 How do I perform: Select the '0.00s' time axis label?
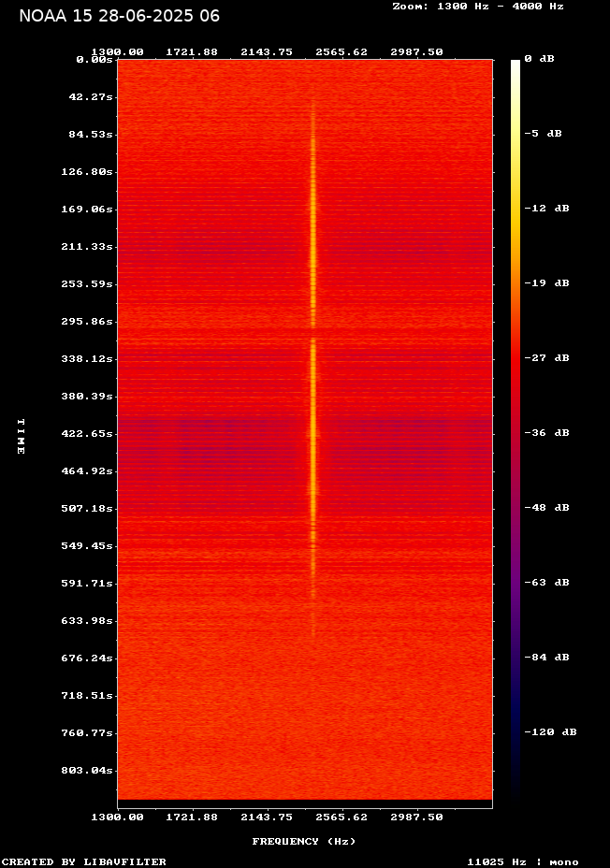point(94,59)
